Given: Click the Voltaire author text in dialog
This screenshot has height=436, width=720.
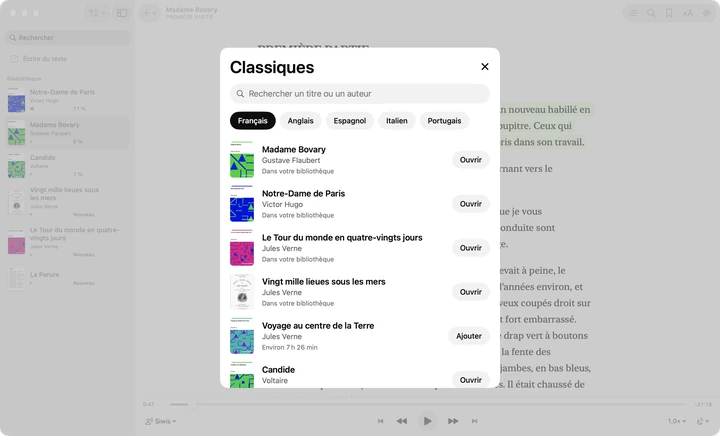Looking at the screenshot, I should tap(275, 380).
